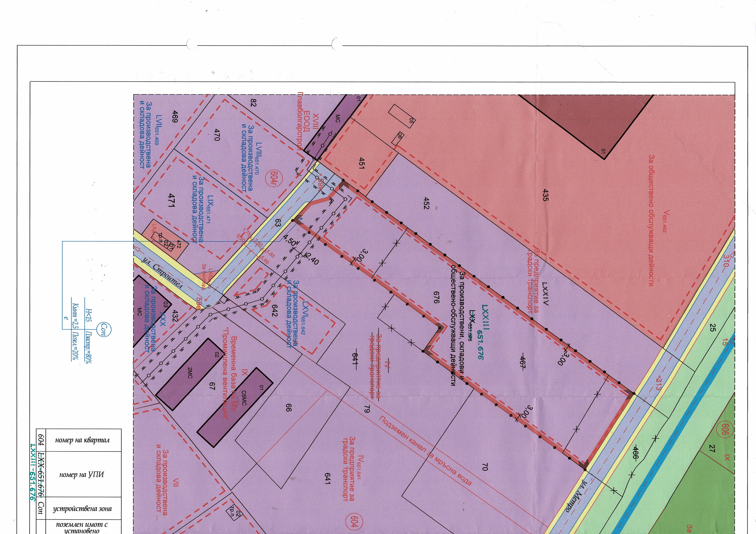Viewport: 756px width, 534px height.
Task: Click the 'LXVI 651.642' plot label
Action: pyautogui.click(x=305, y=318)
